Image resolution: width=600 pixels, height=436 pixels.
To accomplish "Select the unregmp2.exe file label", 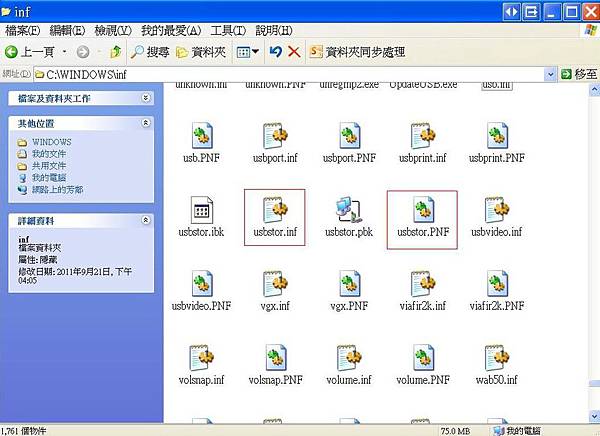I will [349, 85].
